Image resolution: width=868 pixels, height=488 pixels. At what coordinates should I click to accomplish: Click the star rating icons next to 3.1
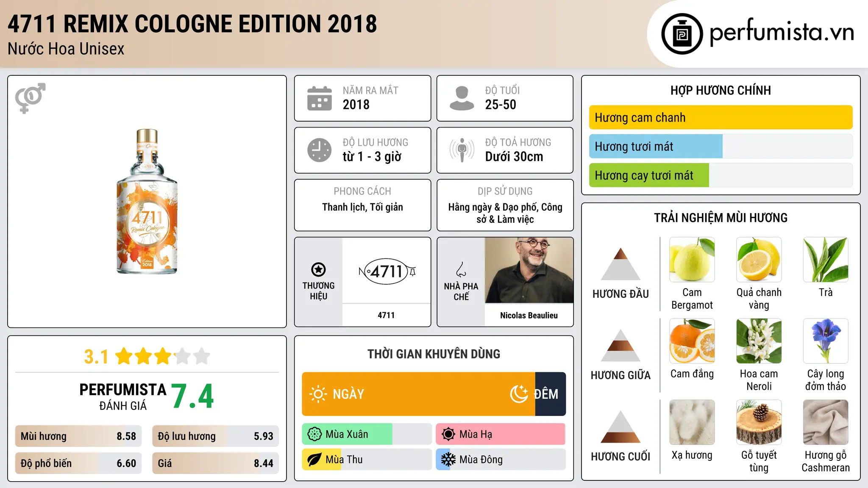coord(163,356)
